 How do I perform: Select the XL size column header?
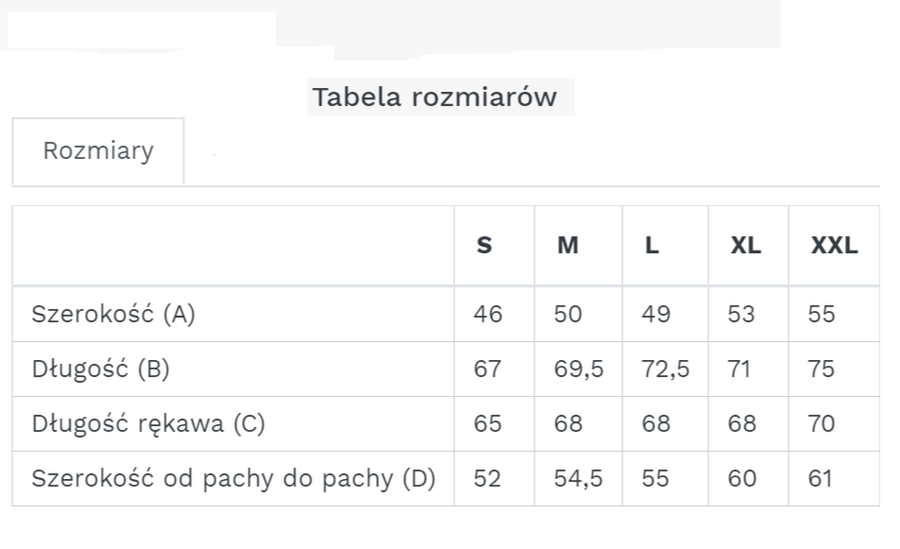pos(745,245)
